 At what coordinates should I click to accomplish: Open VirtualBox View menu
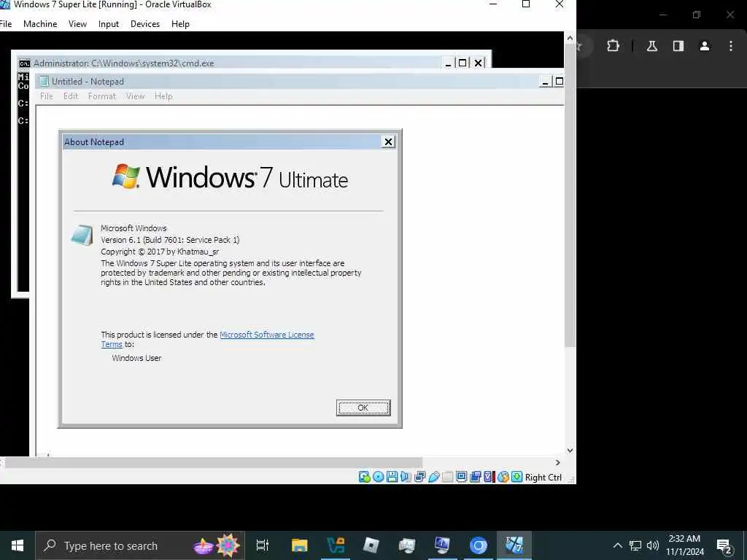pos(77,24)
